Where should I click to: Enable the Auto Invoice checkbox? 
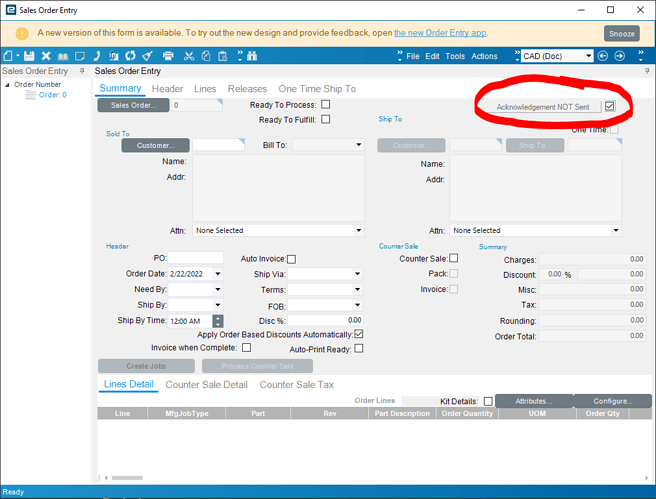point(292,259)
